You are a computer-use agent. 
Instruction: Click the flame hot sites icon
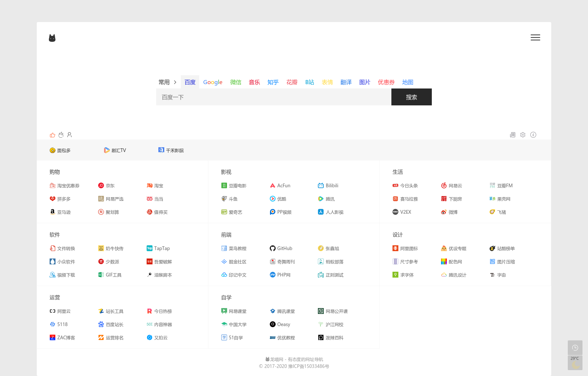pos(61,135)
